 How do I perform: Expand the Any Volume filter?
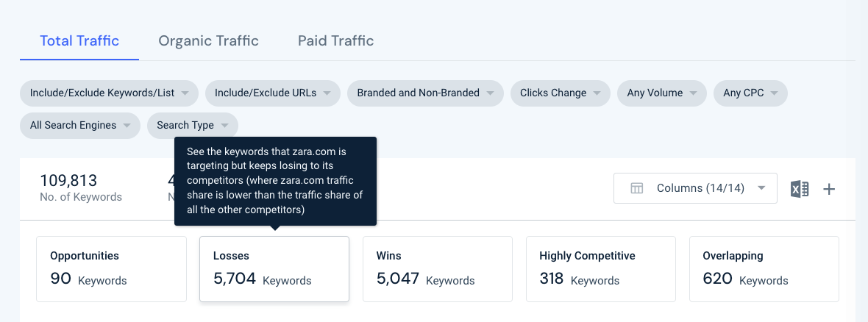(661, 93)
